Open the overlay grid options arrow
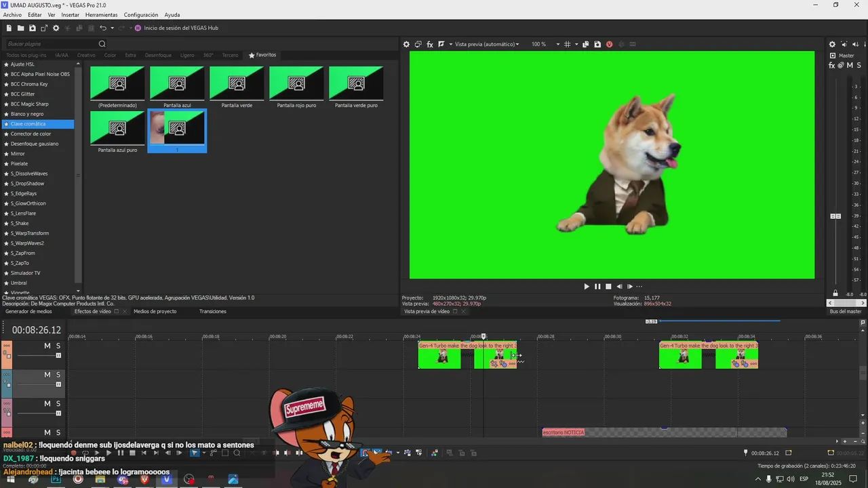868x488 pixels. pos(576,44)
